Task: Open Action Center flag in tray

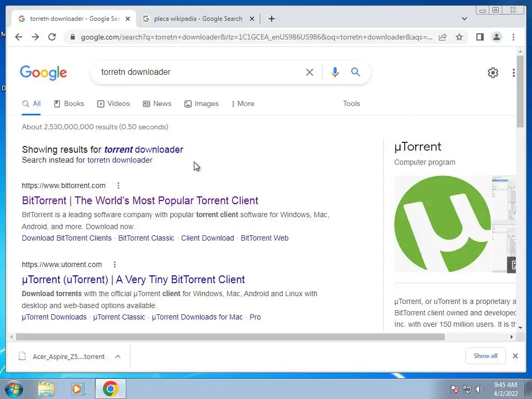Action: 454,389
